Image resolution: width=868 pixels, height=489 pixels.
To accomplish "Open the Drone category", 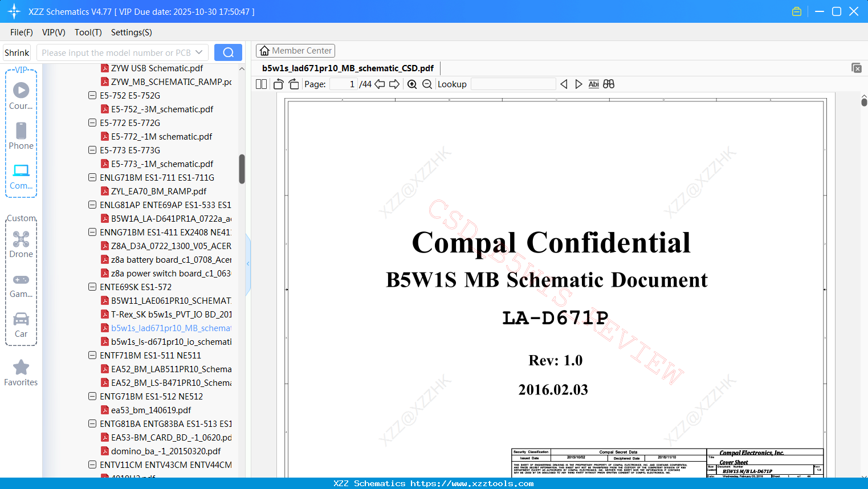I will pyautogui.click(x=21, y=244).
